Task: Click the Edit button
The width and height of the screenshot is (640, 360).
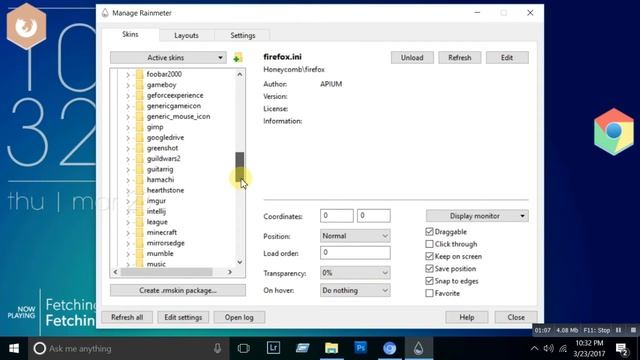Action: tap(507, 58)
